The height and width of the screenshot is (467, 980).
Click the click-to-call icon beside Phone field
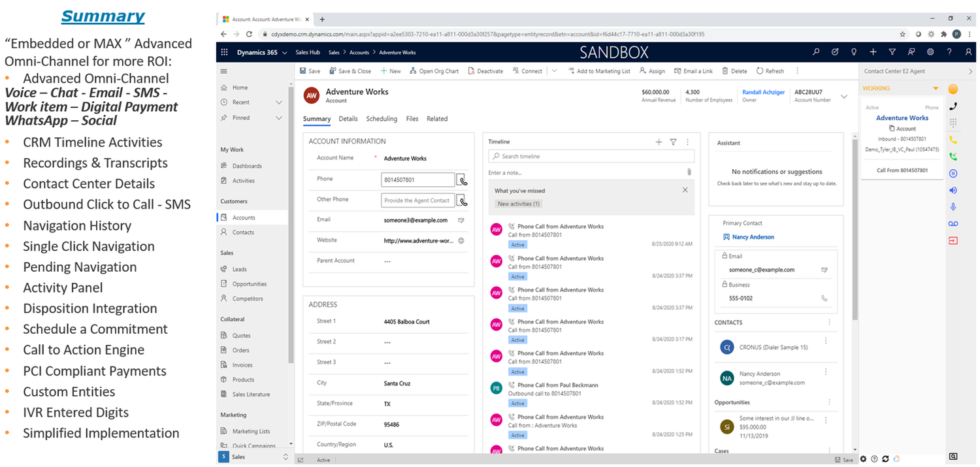click(x=461, y=180)
